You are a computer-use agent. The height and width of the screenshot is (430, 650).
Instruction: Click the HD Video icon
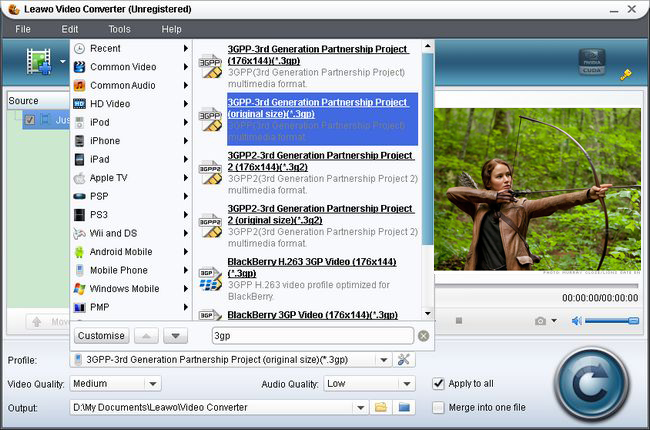(x=79, y=104)
